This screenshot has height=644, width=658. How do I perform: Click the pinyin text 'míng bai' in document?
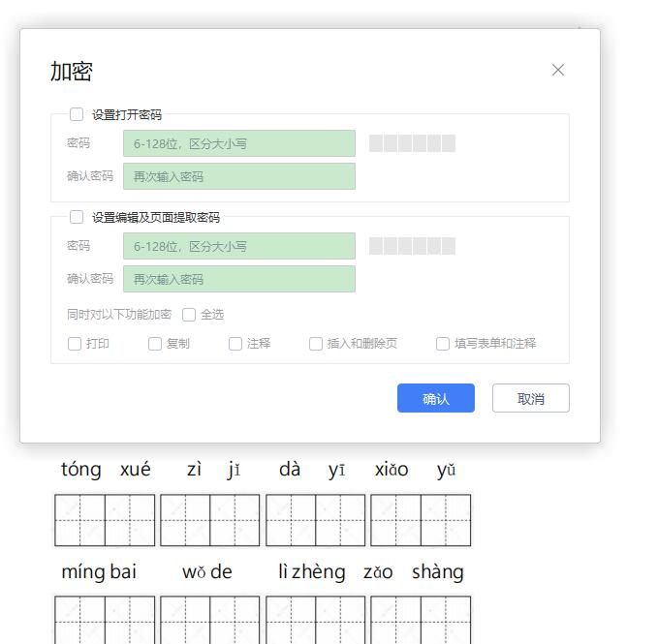(x=99, y=571)
